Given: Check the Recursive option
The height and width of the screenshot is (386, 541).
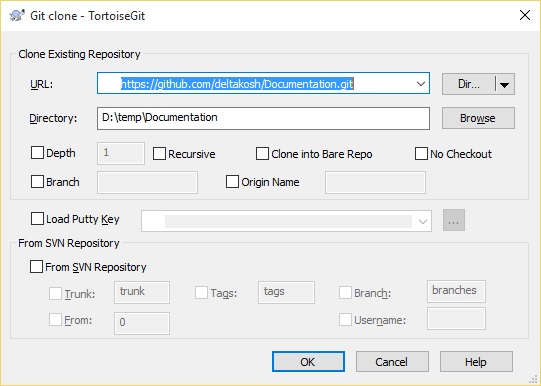Looking at the screenshot, I should (159, 154).
